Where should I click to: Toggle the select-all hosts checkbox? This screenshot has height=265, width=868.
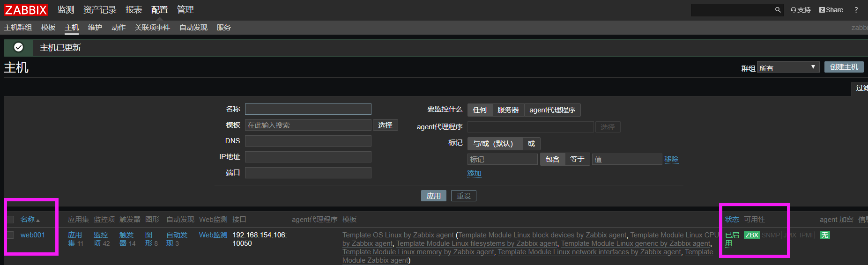pos(10,220)
